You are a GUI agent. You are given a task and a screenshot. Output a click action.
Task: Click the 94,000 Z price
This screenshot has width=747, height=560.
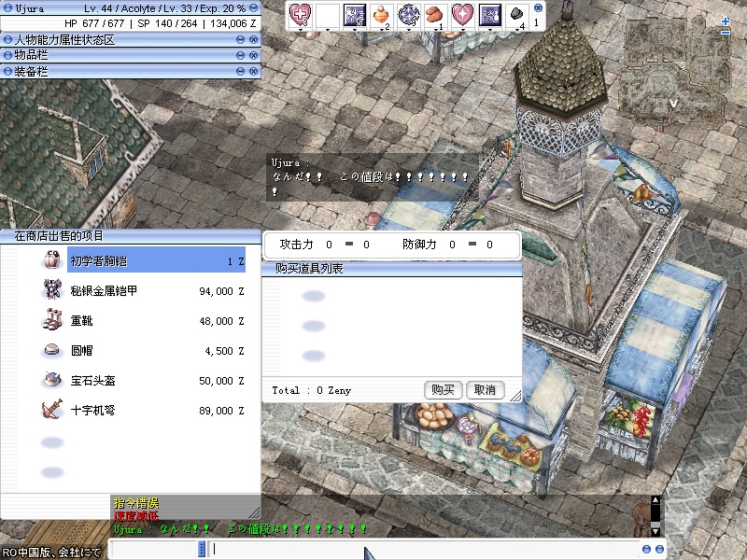tap(221, 291)
